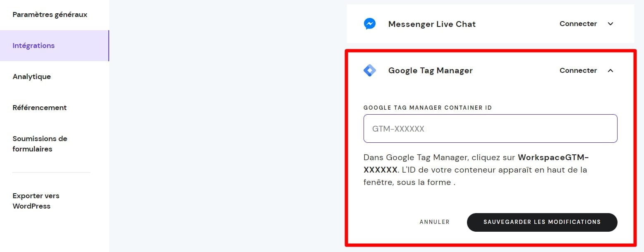Viewport: 644px width, 252px height.
Task: Go to the Analytique section
Action: [x=31, y=77]
